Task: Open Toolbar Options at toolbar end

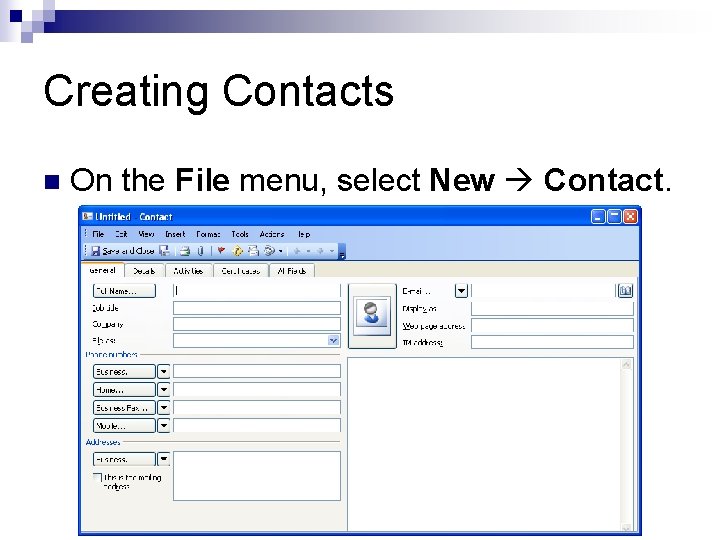Action: tap(342, 252)
